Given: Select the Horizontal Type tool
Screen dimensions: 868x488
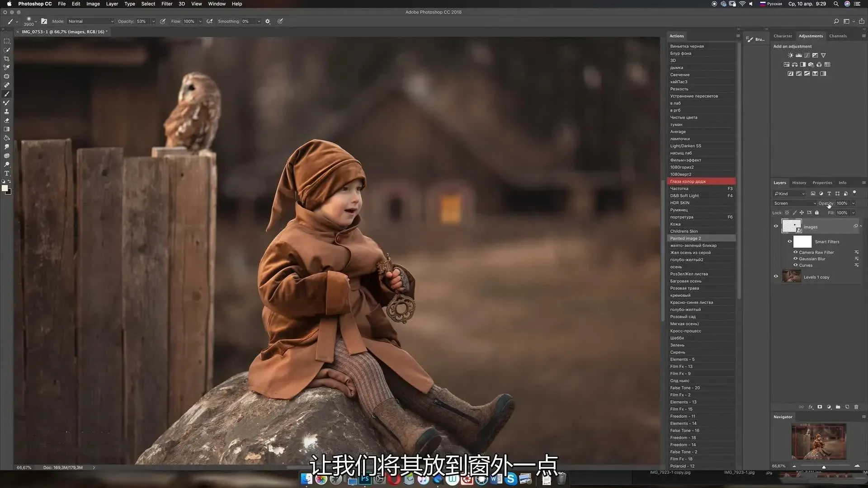Looking at the screenshot, I should coord(6,174).
